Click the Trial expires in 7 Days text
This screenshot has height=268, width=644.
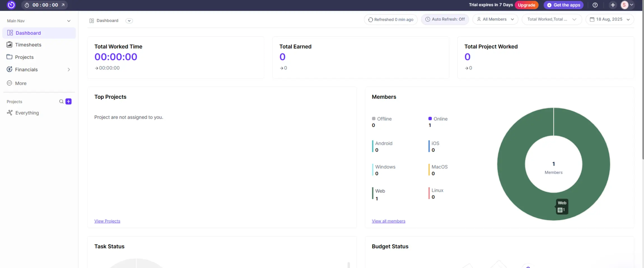click(491, 5)
